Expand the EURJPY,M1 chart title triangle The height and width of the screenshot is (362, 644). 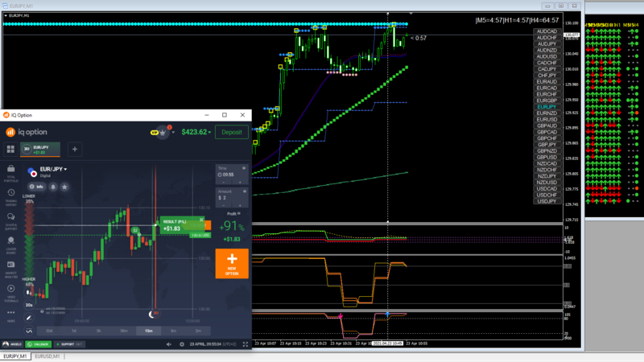(x=6, y=15)
